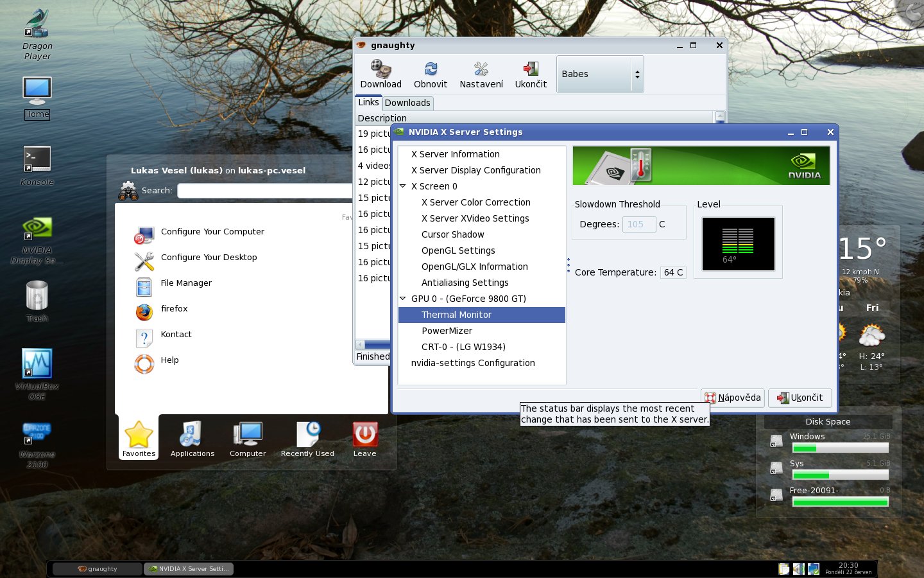
Task: Select OpenGL/GLX Information item
Action: coord(475,267)
